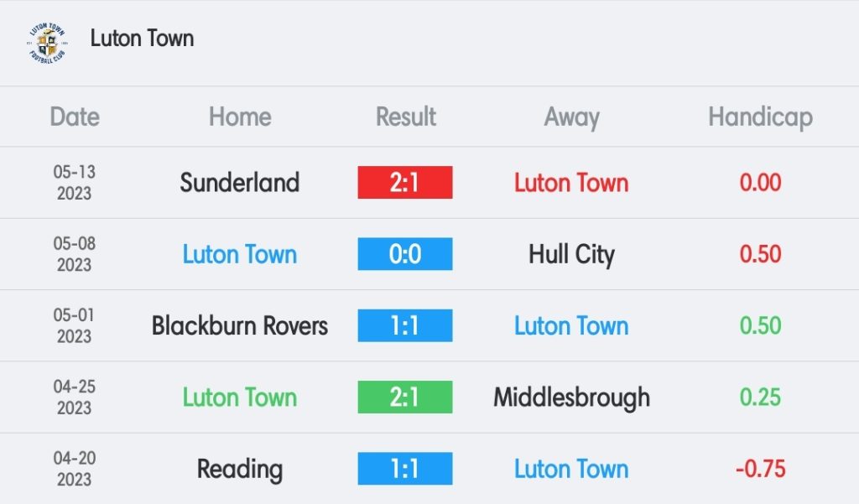Click the Away column header

(x=571, y=117)
